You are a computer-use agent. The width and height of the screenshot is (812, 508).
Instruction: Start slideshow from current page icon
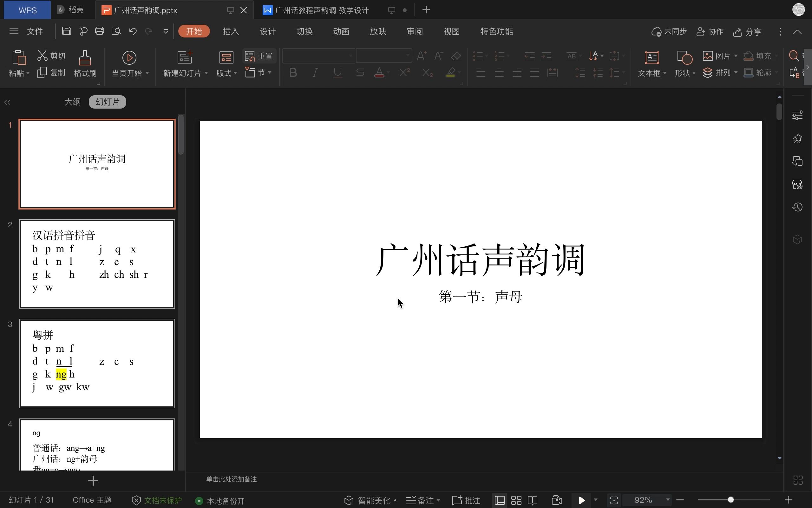(129, 58)
